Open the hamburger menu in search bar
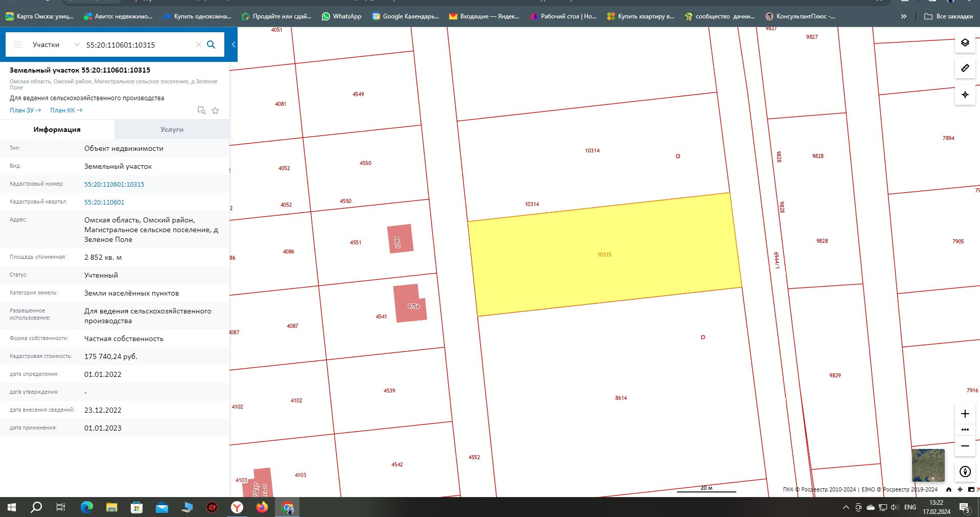 point(18,44)
